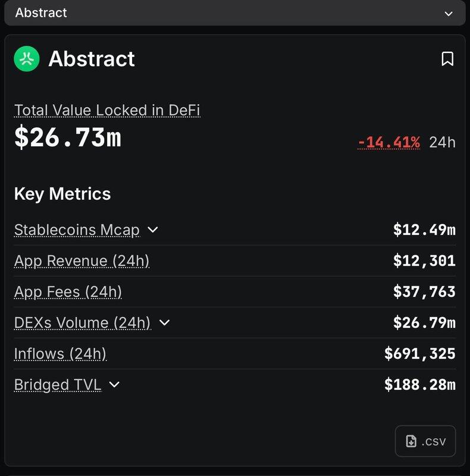Click the $12.49m stablecoins value

coord(424,230)
